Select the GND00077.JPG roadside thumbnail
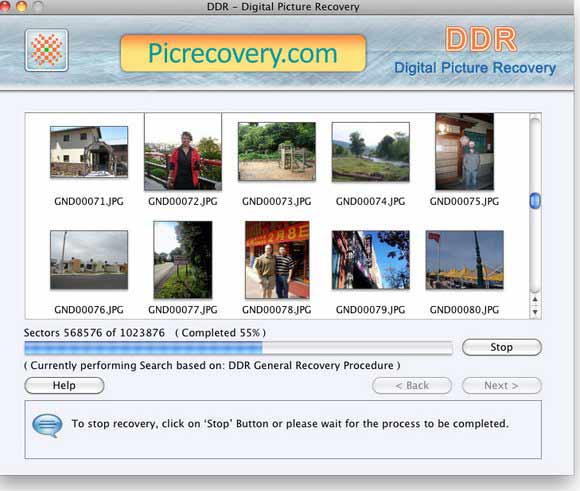Image resolution: width=580 pixels, height=491 pixels. pyautogui.click(x=183, y=260)
